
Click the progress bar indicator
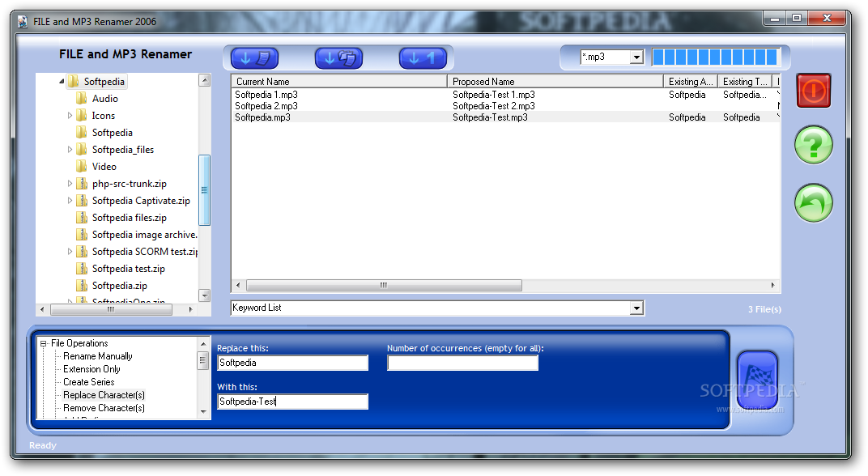coord(716,57)
